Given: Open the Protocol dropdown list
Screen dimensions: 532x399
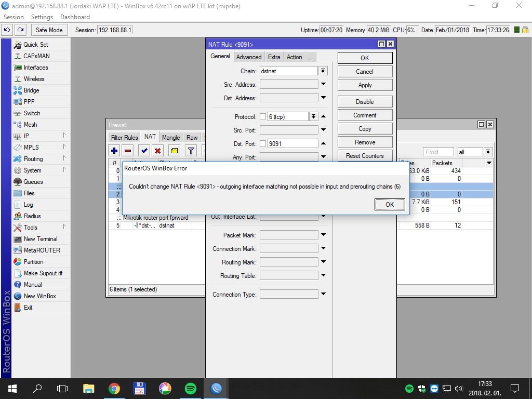Looking at the screenshot, I should (x=313, y=116).
